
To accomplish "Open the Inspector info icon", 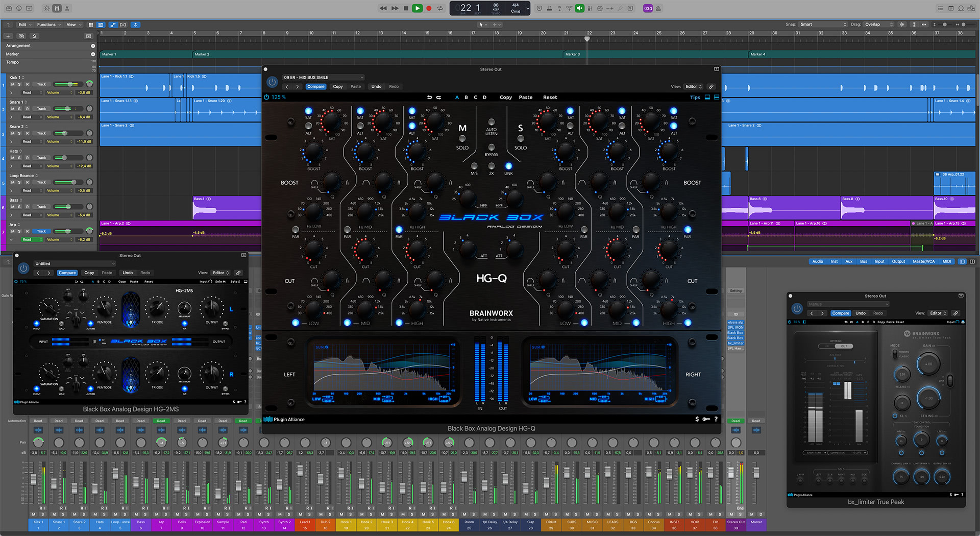I will tap(19, 8).
